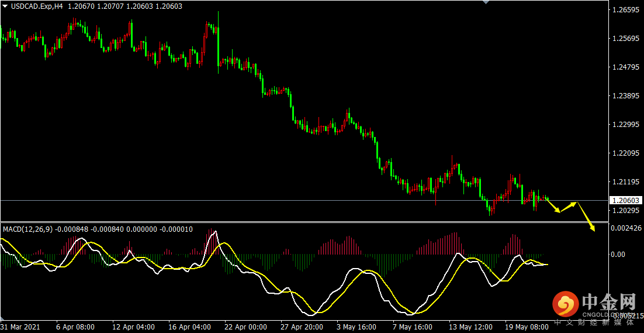
Task: Click the current price label 1.20603
Action: pyautogui.click(x=625, y=201)
